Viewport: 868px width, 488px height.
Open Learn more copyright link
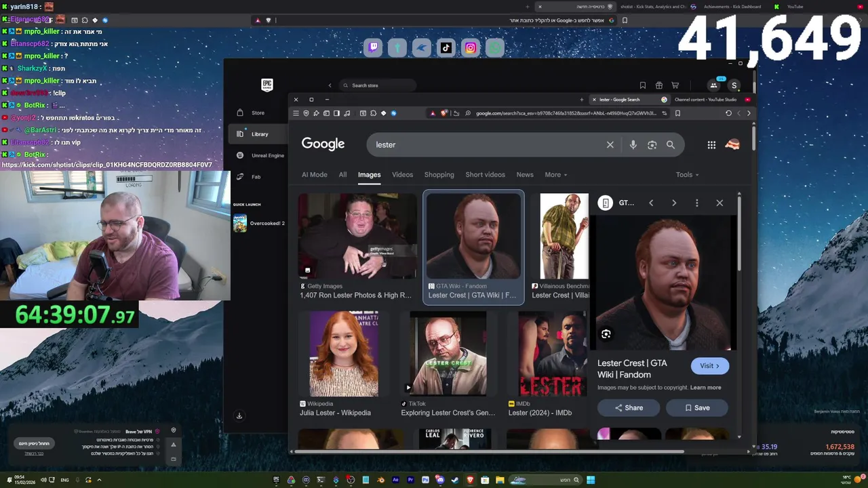click(705, 388)
